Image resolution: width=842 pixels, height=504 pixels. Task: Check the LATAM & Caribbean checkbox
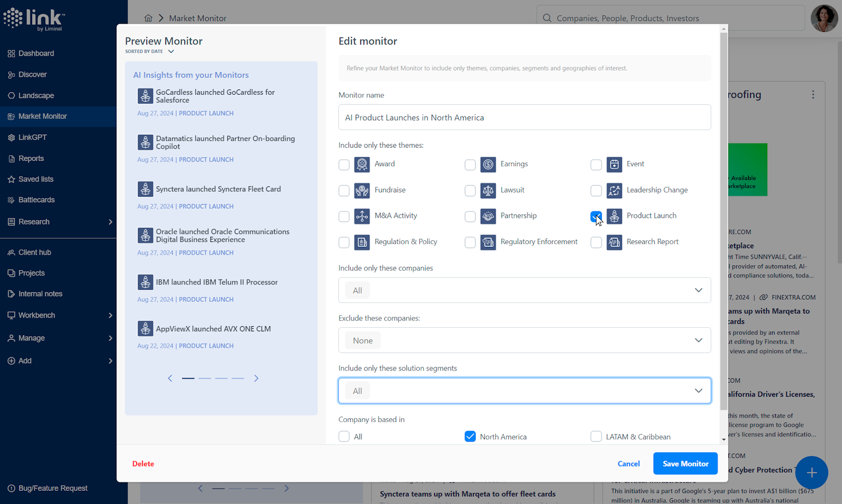(x=596, y=437)
